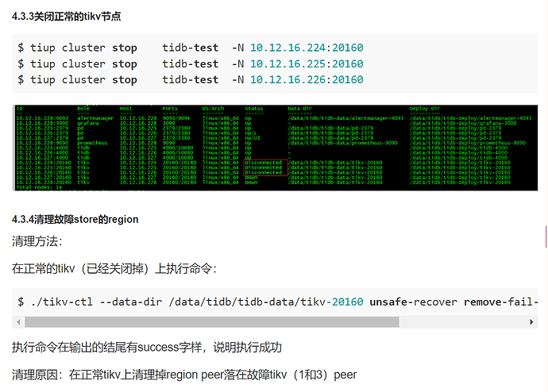Click sentence mentioning 'success字样'
Image resolution: width=548 pixels, height=392 pixels.
(147, 348)
